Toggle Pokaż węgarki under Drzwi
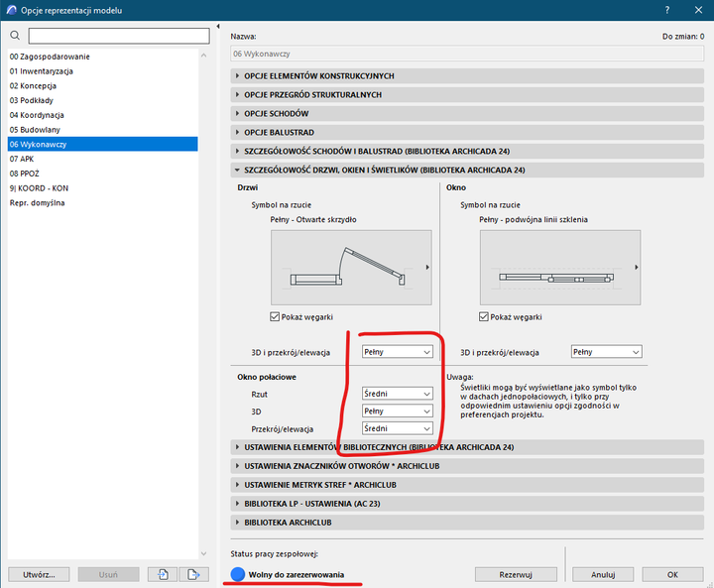The height and width of the screenshot is (588, 714). [x=275, y=316]
